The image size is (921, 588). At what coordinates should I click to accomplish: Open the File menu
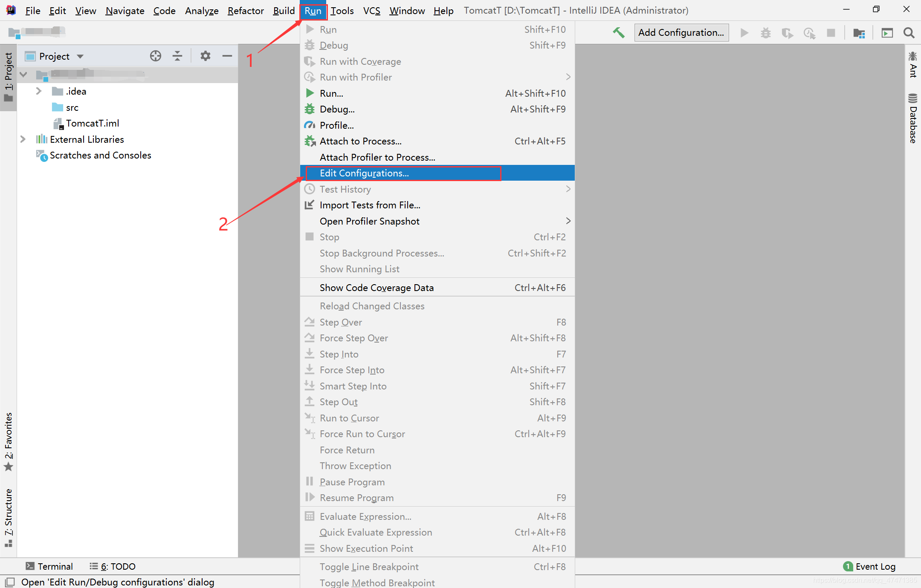click(x=32, y=11)
